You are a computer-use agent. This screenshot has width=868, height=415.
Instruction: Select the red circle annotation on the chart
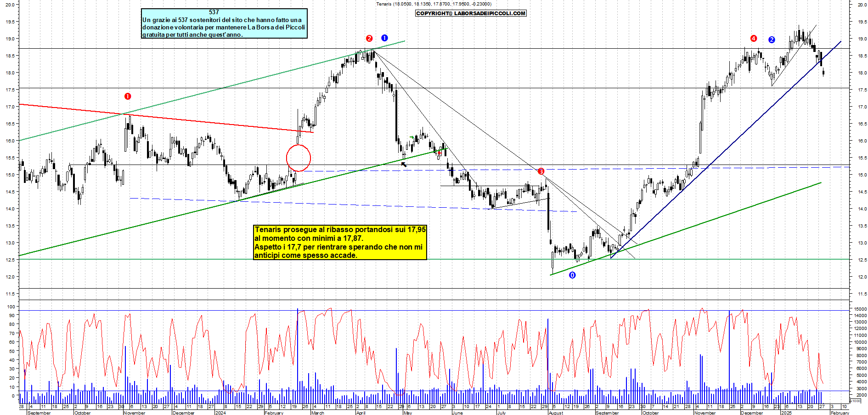tap(299, 159)
